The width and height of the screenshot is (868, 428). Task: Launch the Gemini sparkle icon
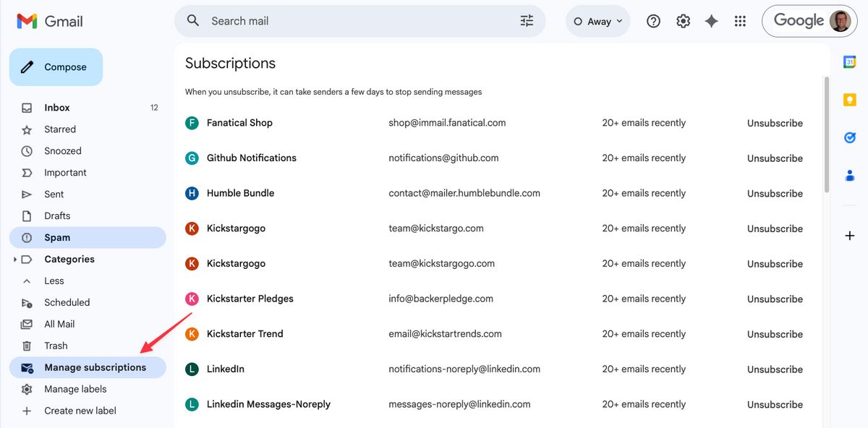coord(711,20)
